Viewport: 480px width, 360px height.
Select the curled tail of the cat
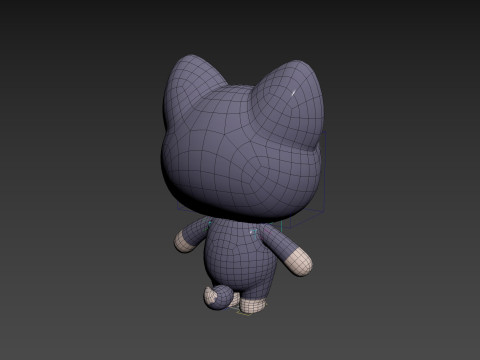[x=218, y=297]
